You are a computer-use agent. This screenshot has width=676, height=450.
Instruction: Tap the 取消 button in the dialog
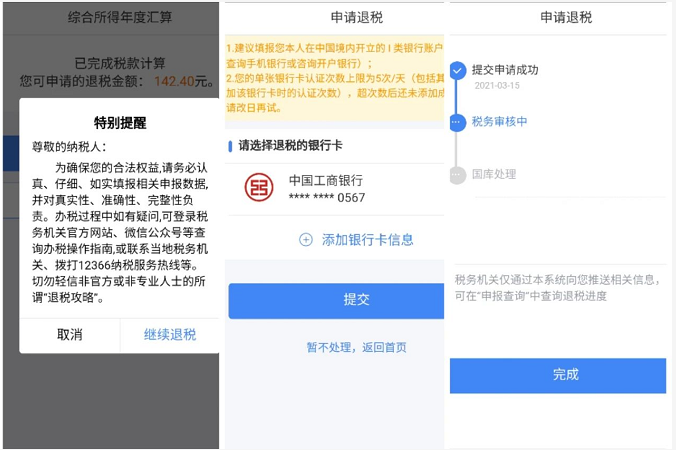69,335
